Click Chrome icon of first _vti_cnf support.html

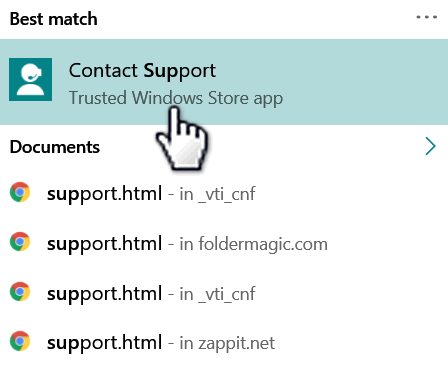[20, 192]
